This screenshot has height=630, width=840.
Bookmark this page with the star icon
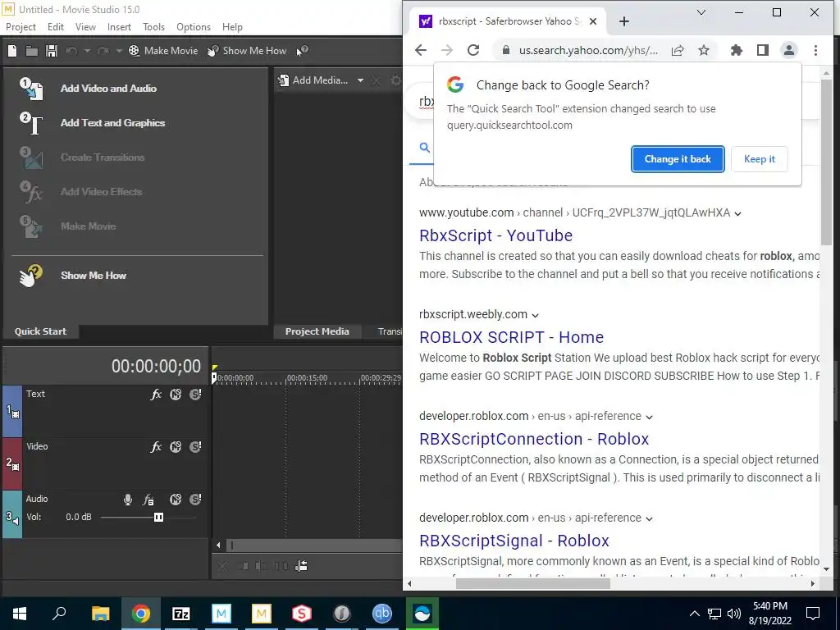click(x=704, y=50)
